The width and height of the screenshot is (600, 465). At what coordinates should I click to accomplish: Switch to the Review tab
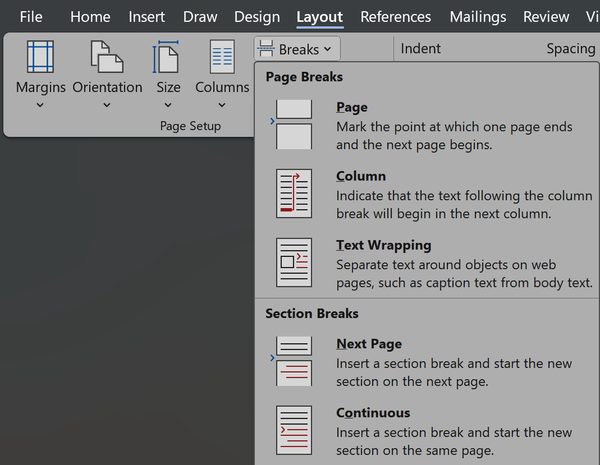tap(546, 16)
